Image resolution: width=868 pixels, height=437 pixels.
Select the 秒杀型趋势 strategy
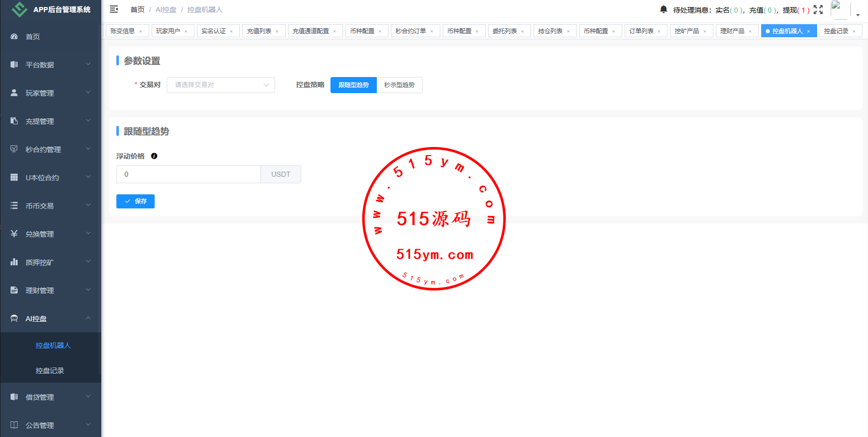[x=399, y=85]
